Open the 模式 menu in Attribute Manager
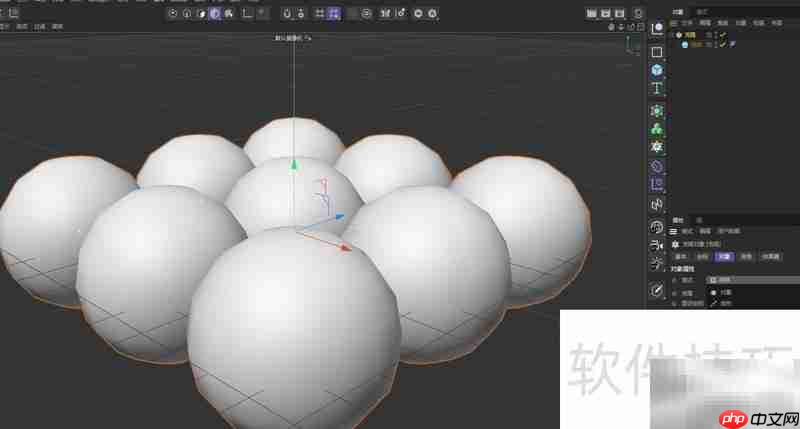The height and width of the screenshot is (429, 800). click(x=687, y=232)
